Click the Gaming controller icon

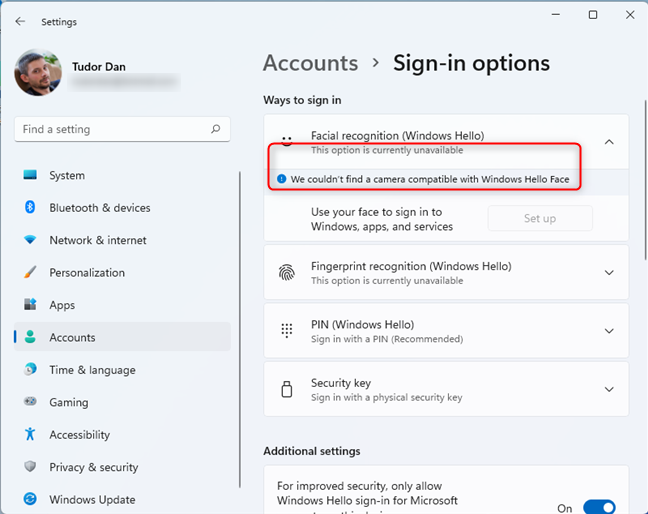[30, 401]
